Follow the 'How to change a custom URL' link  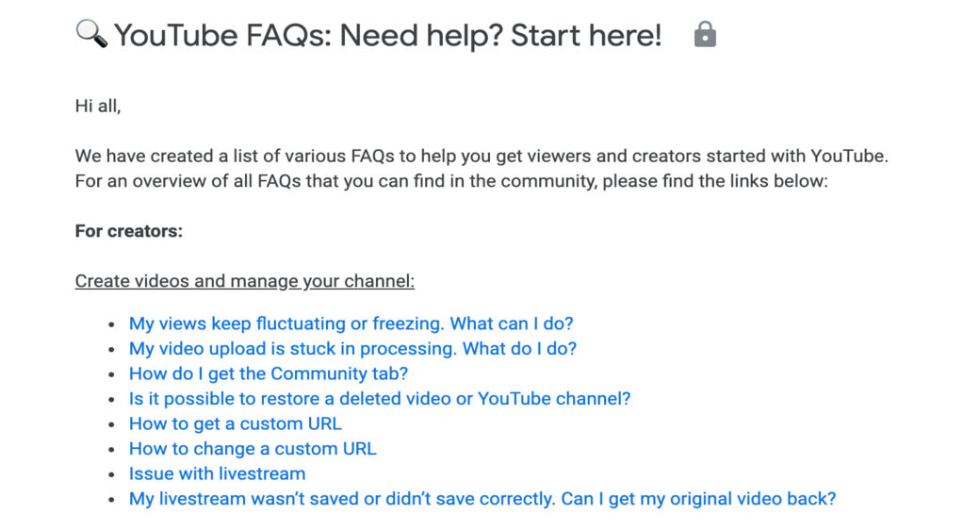tap(253, 449)
